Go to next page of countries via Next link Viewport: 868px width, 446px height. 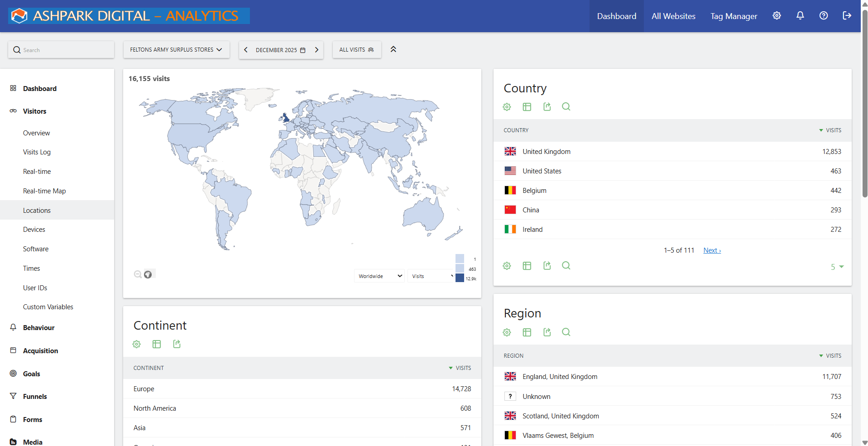point(711,250)
